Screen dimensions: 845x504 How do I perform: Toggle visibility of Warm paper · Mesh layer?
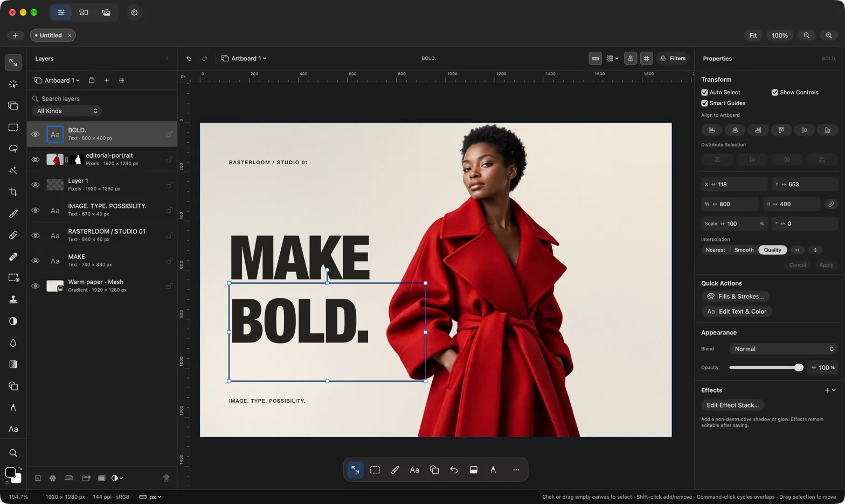[36, 286]
